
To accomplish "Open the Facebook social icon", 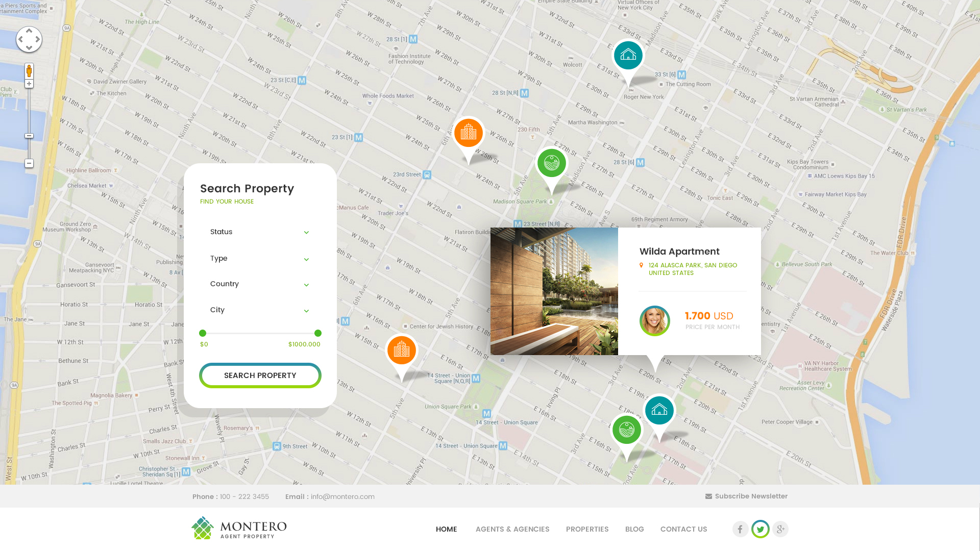I will pos(740,529).
